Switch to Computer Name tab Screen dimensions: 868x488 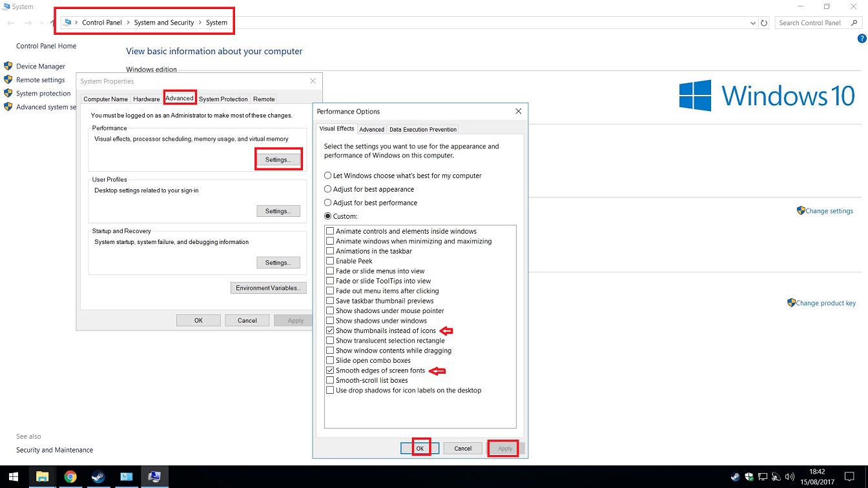106,99
